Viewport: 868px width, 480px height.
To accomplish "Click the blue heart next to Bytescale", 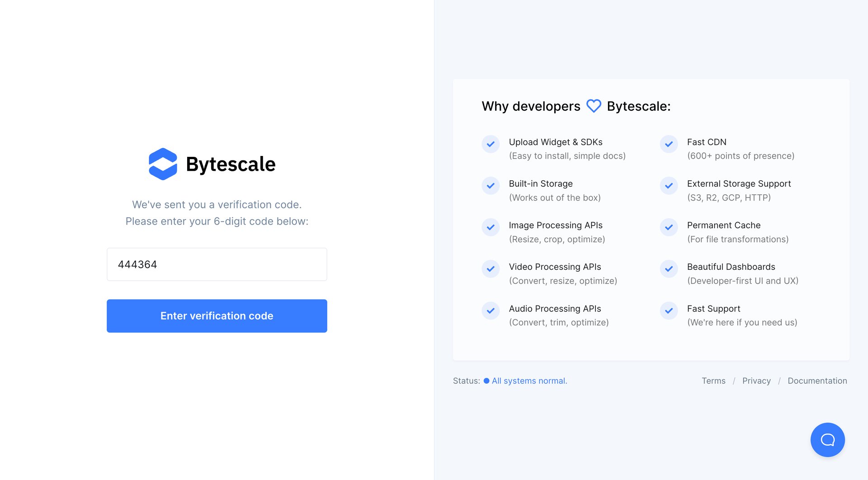I will [x=593, y=106].
